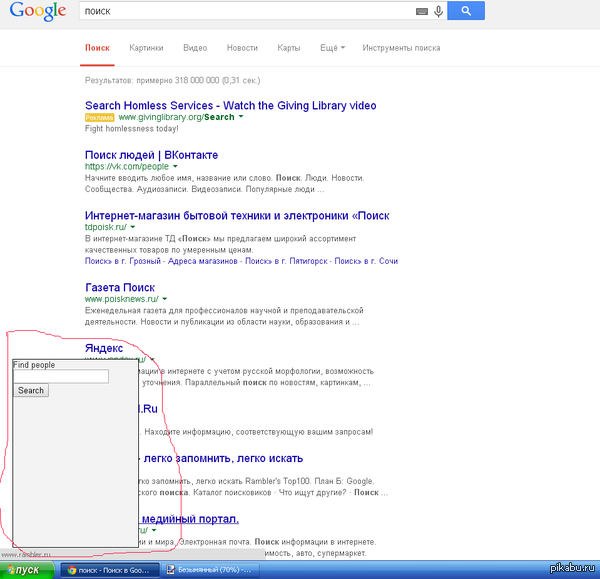Expand the Ещё dropdown menu
The image size is (600, 579).
(x=332, y=48)
